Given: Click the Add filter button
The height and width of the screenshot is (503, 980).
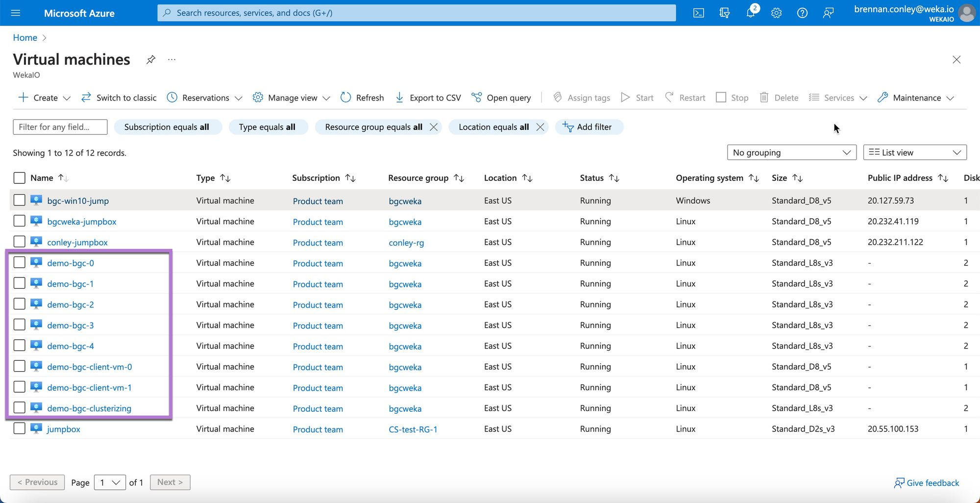Looking at the screenshot, I should coord(588,127).
